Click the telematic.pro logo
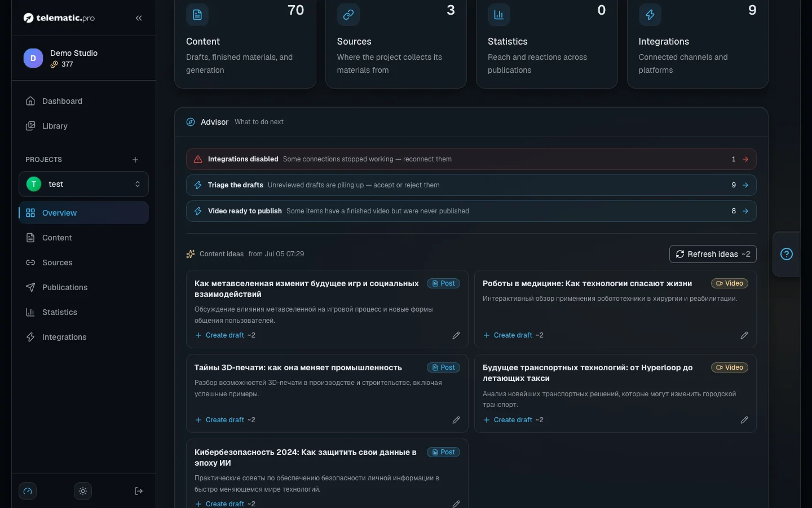This screenshot has height=508, width=812. 59,18
